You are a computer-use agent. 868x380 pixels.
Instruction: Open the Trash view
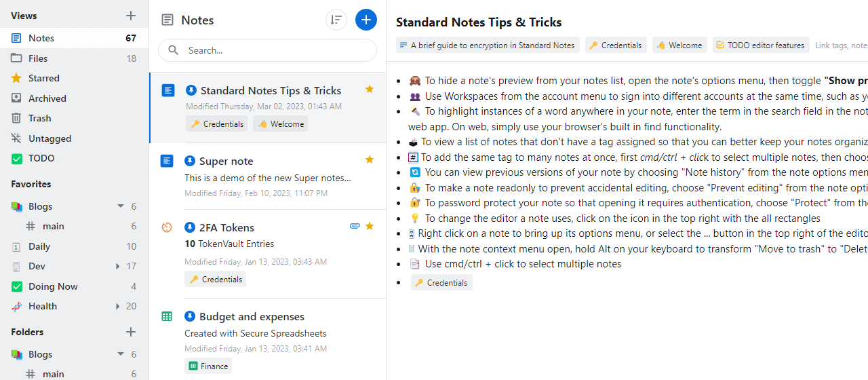pyautogui.click(x=74, y=118)
